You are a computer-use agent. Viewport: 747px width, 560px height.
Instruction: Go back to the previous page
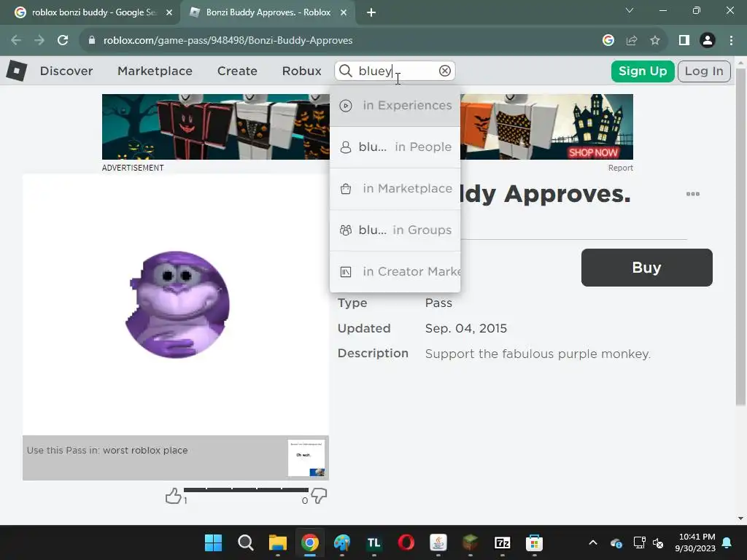pos(16,40)
